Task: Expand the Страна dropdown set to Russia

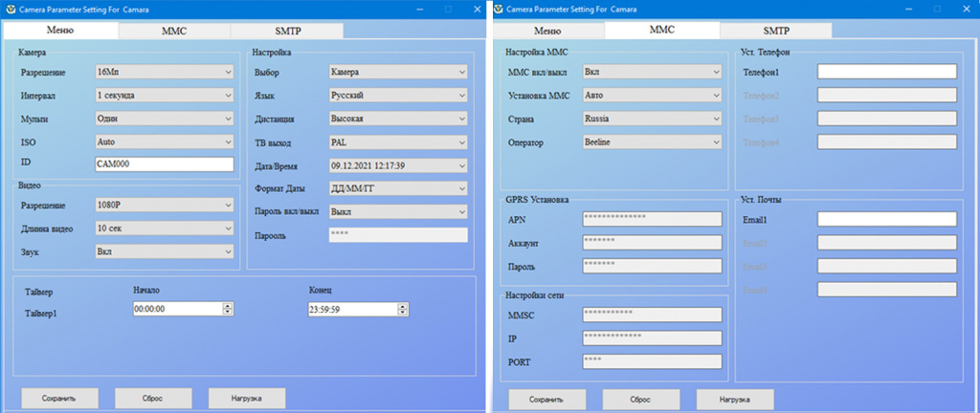Action: [651, 119]
